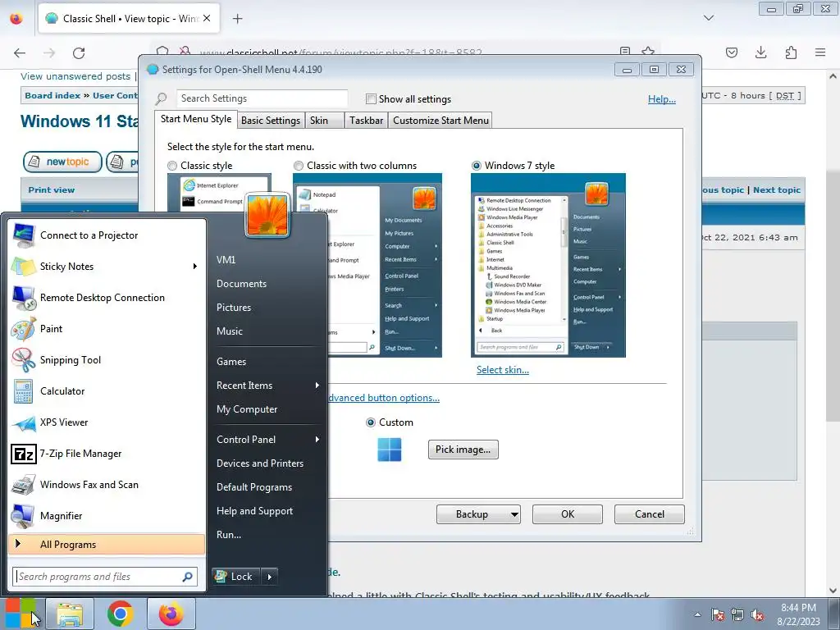Click the Windows 11 logo custom button image

pyautogui.click(x=390, y=450)
